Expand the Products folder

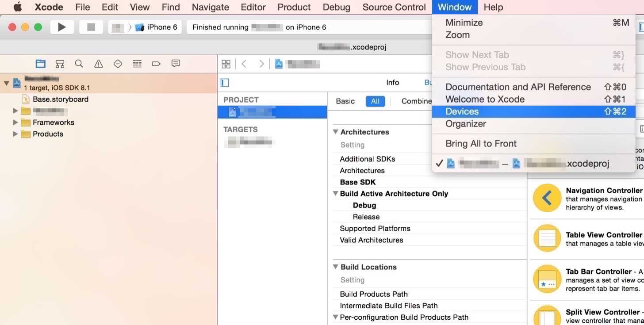(x=15, y=134)
